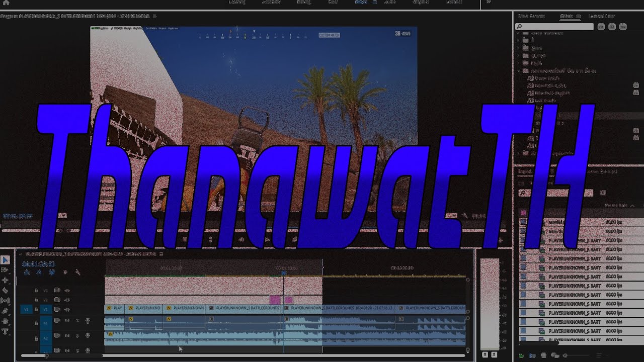Select the Razor tool
Viewport: 644px width, 362px height.
coord(5,291)
